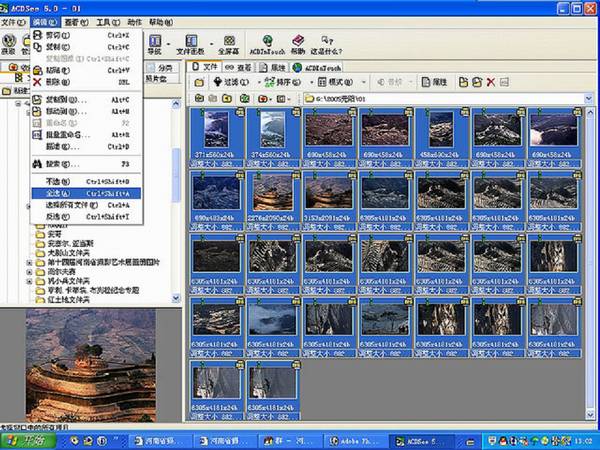Choose 不选 (Ctrl+Shift+D) deselect entry
This screenshot has height=450, width=600.
pyautogui.click(x=86, y=181)
